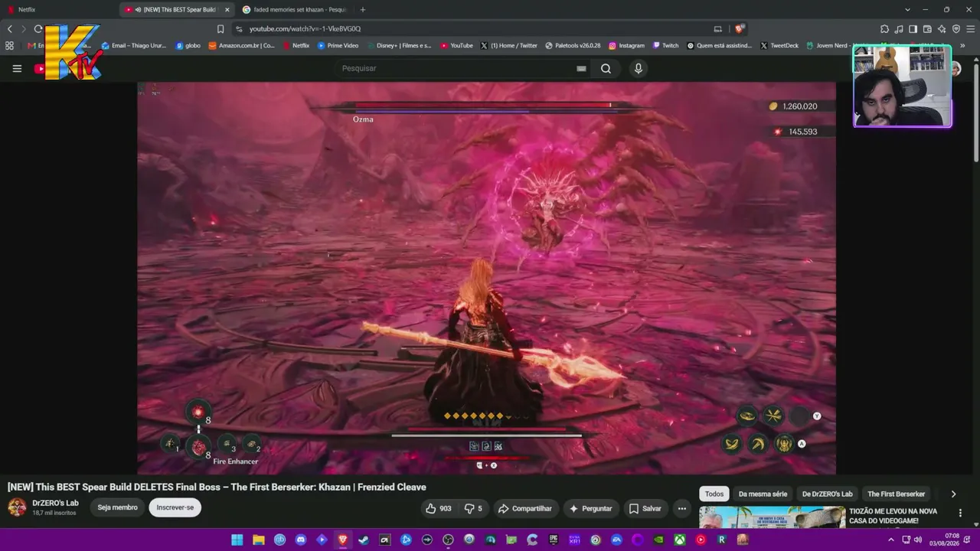Select the Todos filter chip

714,494
